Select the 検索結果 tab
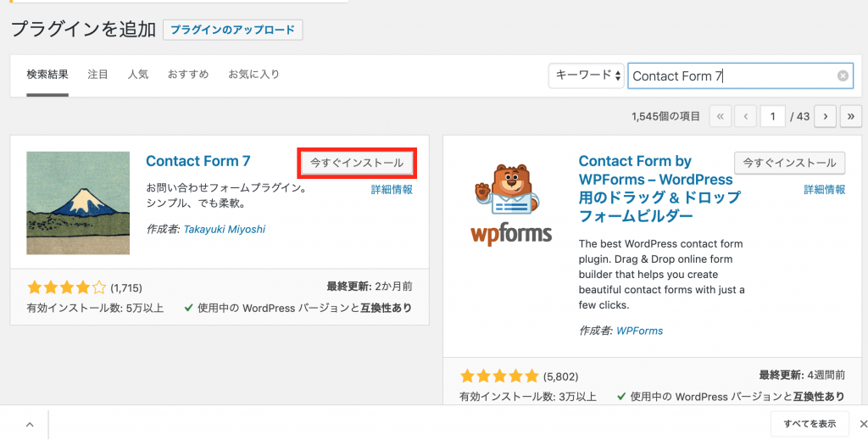Image resolution: width=868 pixels, height=440 pixels. 47,74
